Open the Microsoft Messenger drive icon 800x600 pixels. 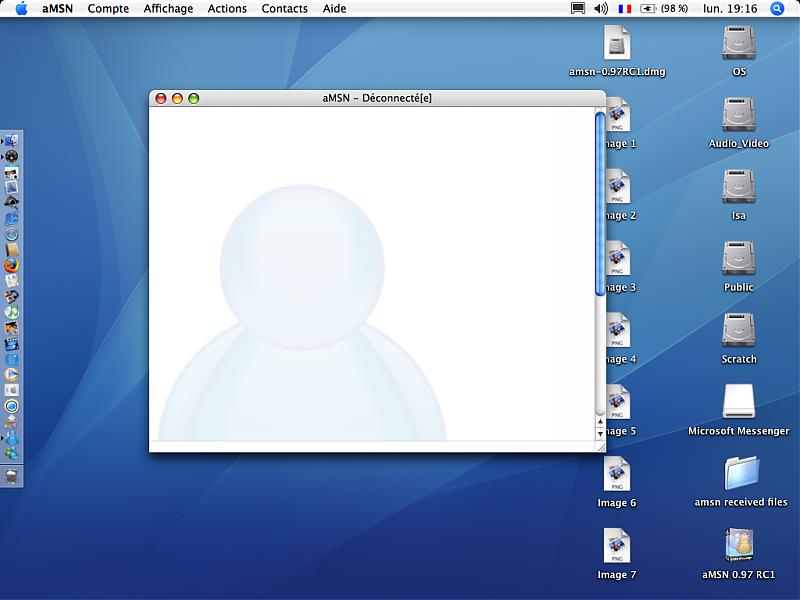pos(738,402)
